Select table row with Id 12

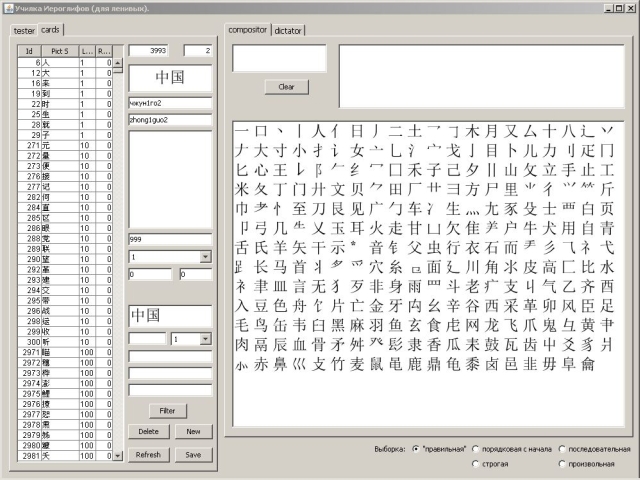[x=65, y=73]
